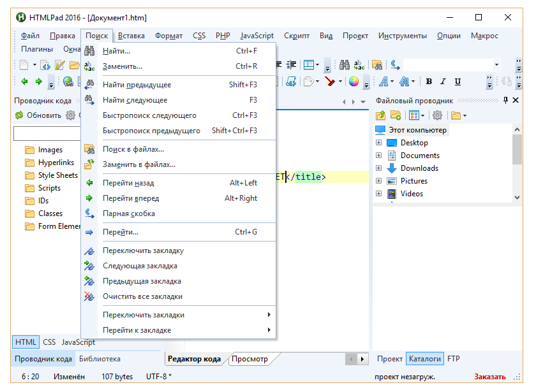This screenshot has height=392, width=536.
Task: Toggle Italic formatting button
Action: (443, 82)
